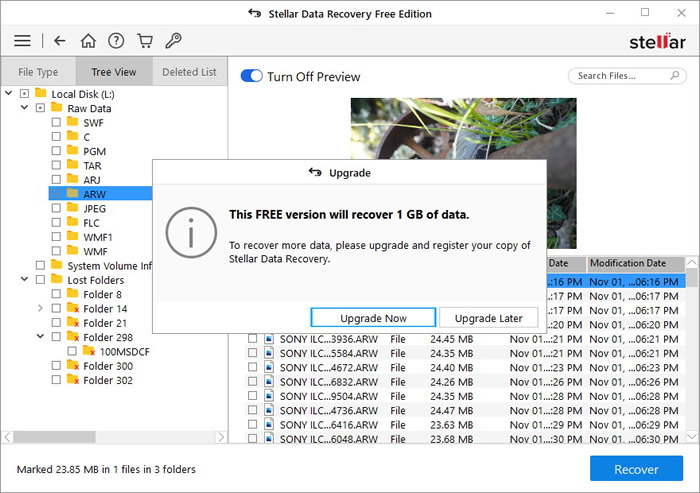Toggle the Turn Off Preview switch
The image size is (700, 493).
(x=251, y=77)
